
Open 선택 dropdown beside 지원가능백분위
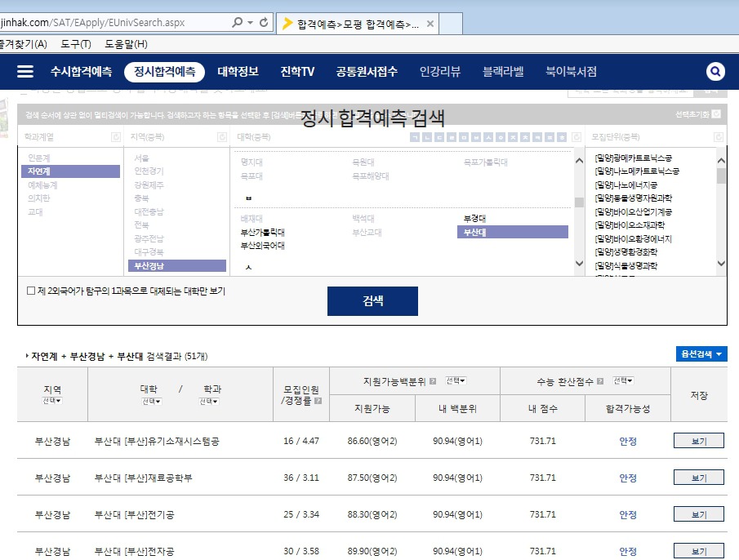pos(456,381)
